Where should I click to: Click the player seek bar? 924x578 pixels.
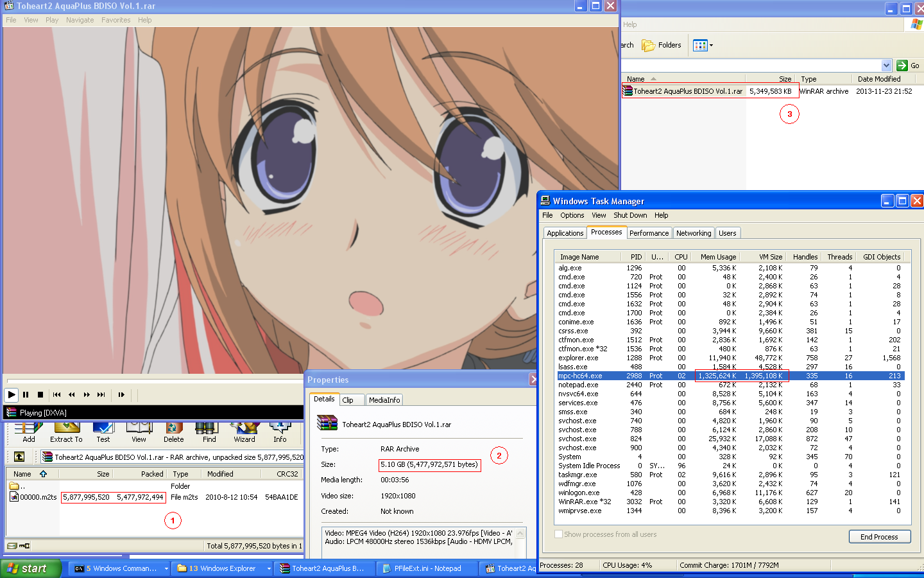154,380
